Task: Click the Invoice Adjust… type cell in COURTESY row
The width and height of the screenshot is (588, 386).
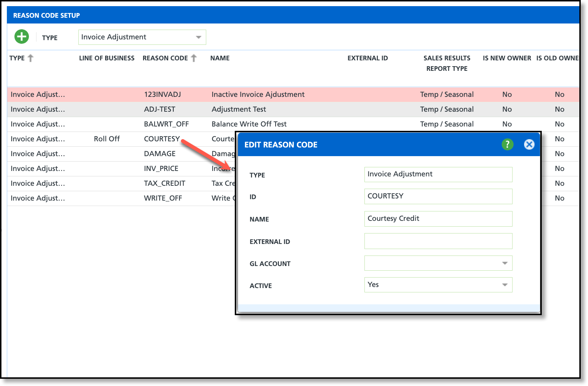Action: pyautogui.click(x=38, y=139)
